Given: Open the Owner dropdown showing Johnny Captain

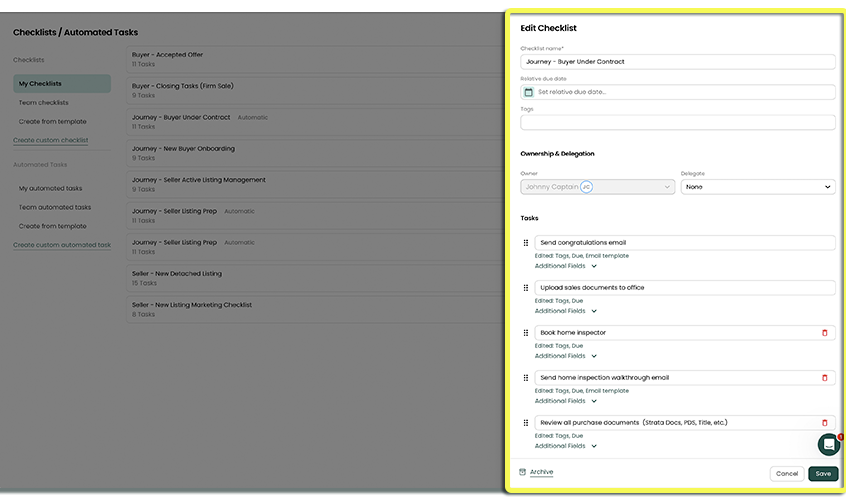Looking at the screenshot, I should point(597,187).
